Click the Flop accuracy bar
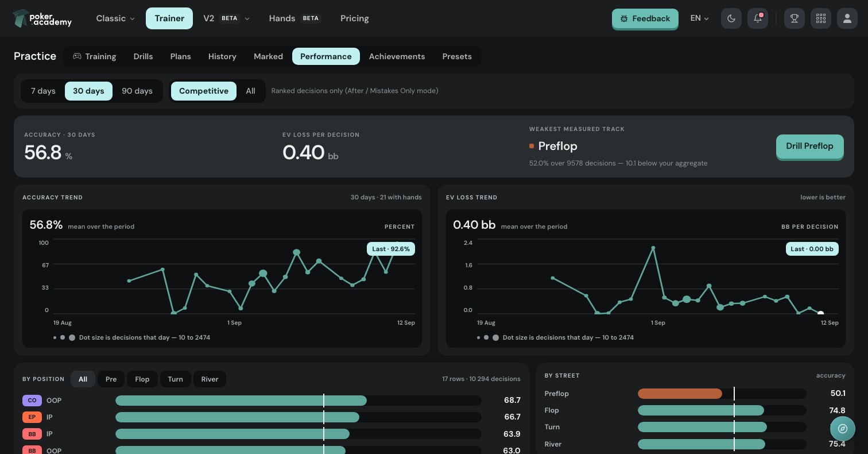The width and height of the screenshot is (868, 454). [701, 410]
